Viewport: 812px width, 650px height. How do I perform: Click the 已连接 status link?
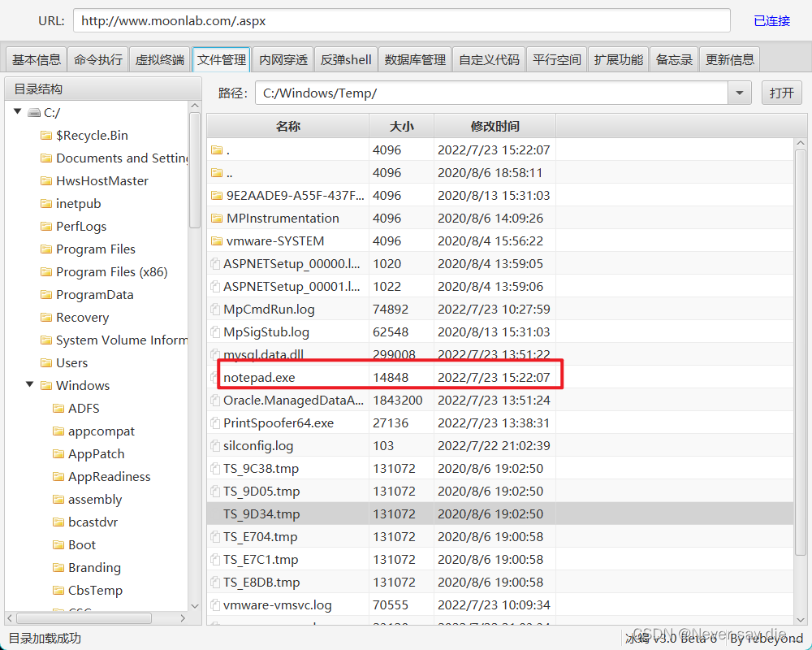point(771,21)
